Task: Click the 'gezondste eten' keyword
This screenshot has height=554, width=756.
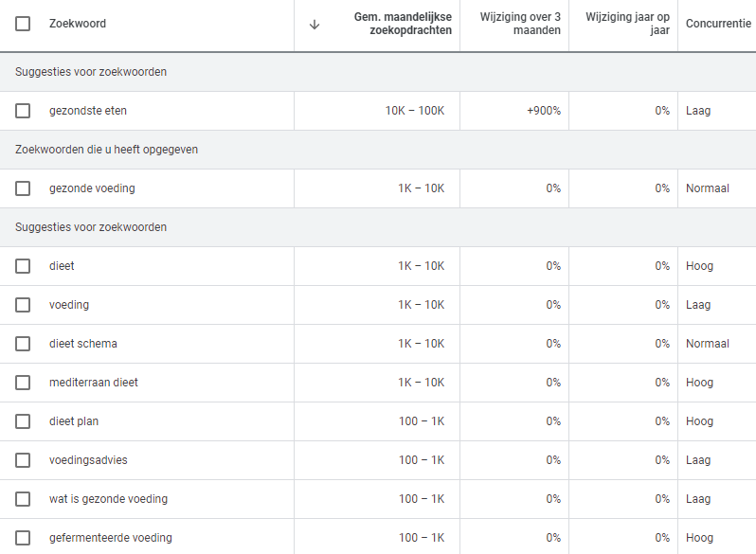Action: (x=88, y=111)
